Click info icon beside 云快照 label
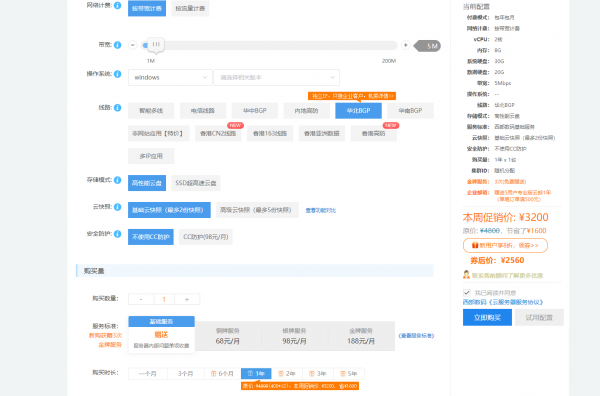The height and width of the screenshot is (396, 600). [x=117, y=207]
